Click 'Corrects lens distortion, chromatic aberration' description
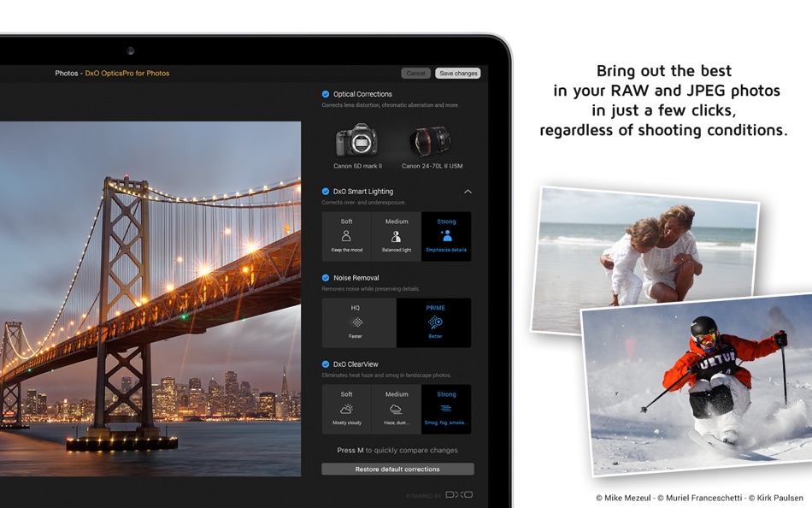 (x=390, y=104)
